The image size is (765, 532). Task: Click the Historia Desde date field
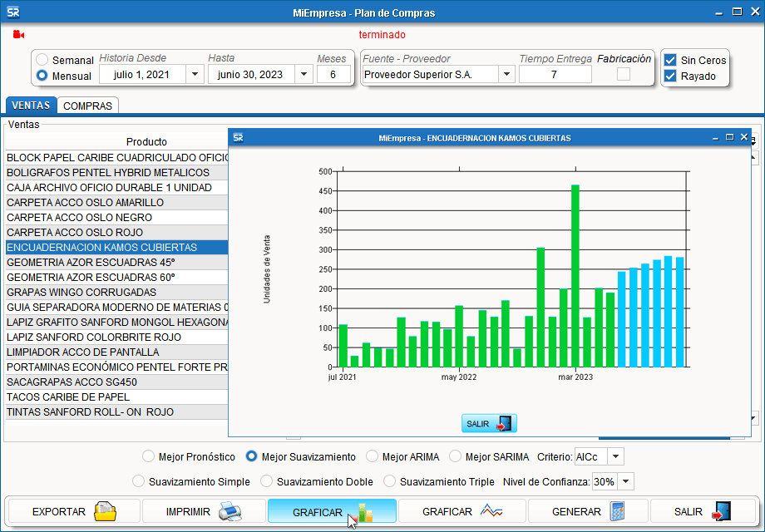pos(142,75)
